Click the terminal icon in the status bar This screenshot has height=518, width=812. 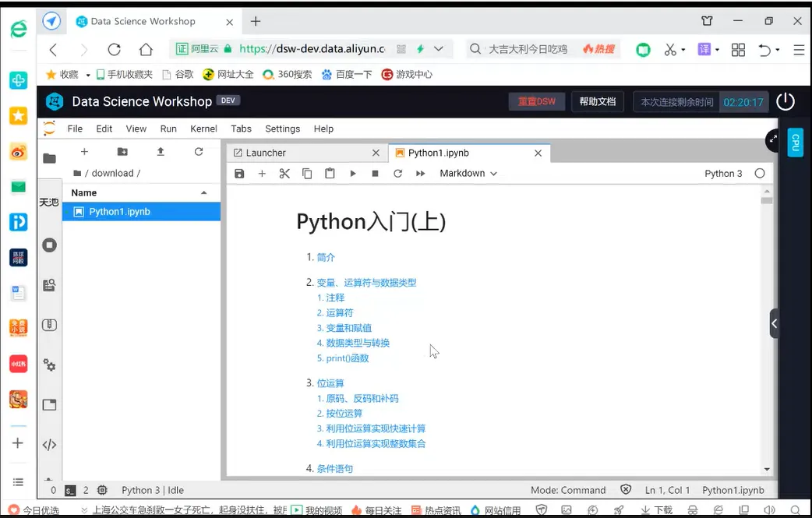pos(70,490)
